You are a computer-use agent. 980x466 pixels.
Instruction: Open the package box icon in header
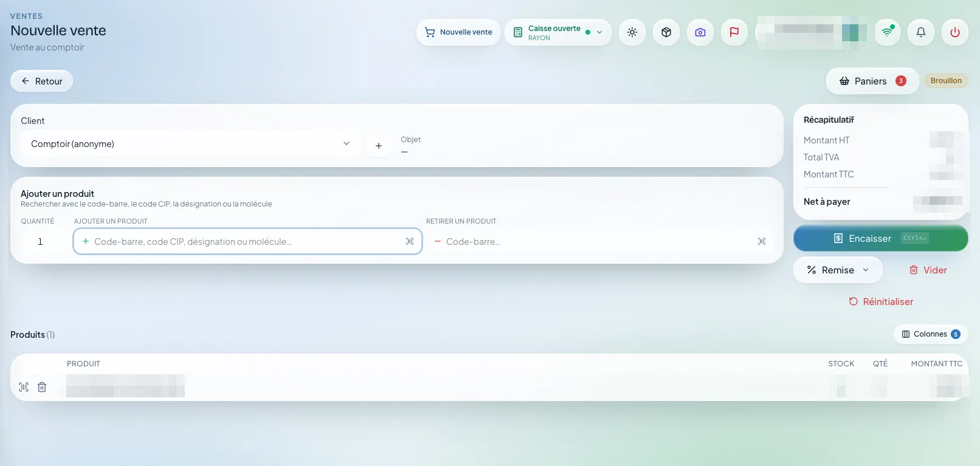[x=666, y=32]
